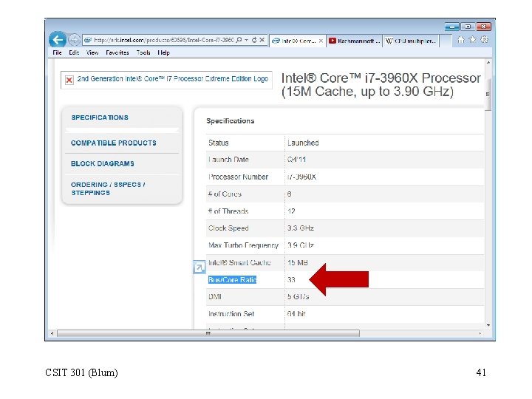
Task: Open ORDERING / SSPECS / STEPPINGS link
Action: 108,188
